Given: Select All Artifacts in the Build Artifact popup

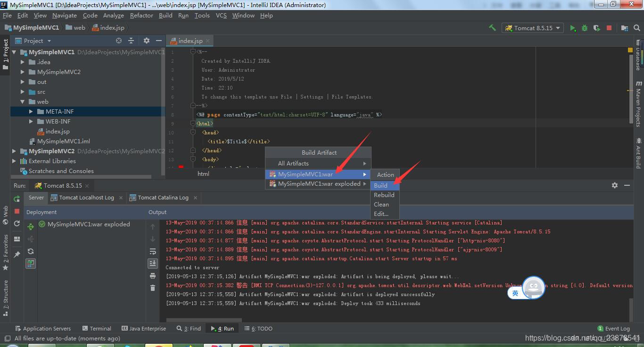Looking at the screenshot, I should [x=318, y=164].
